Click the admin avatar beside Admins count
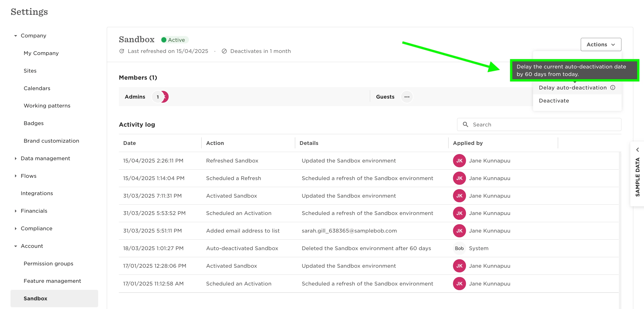Image resolution: width=644 pixels, height=309 pixels. coord(166,97)
